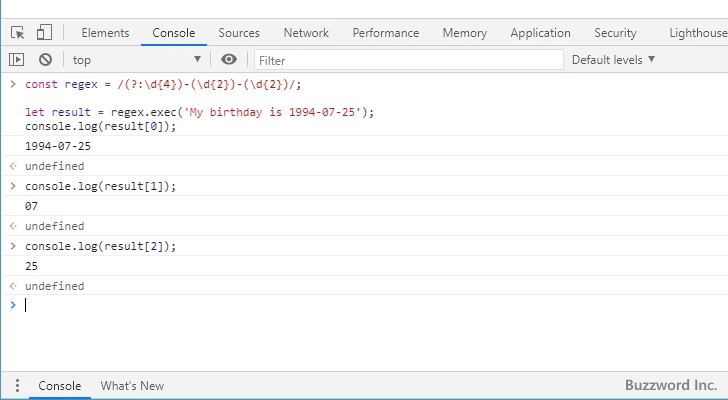Toggle the device toolbar icon
728x400 pixels.
tap(44, 33)
